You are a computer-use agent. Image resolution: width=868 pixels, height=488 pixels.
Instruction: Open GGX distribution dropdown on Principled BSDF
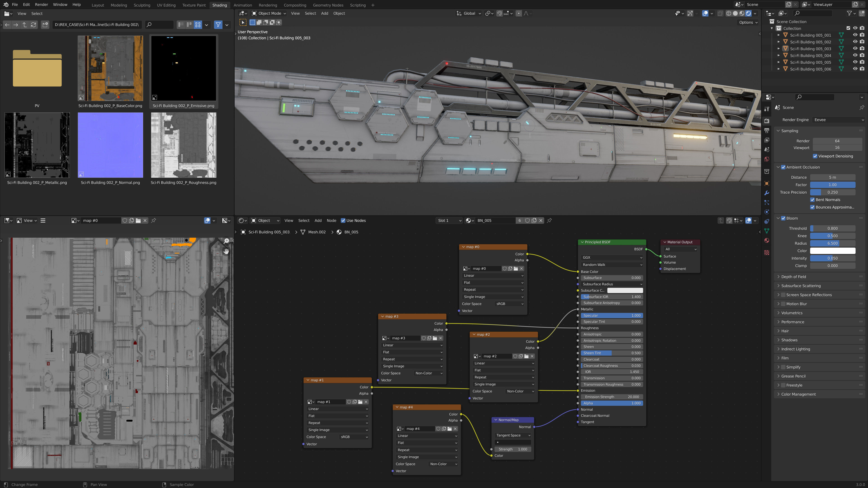point(612,257)
